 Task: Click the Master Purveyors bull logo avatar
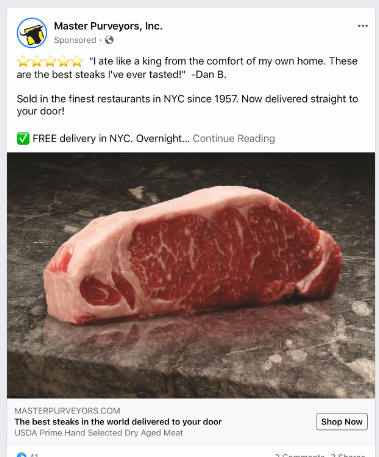click(x=32, y=33)
